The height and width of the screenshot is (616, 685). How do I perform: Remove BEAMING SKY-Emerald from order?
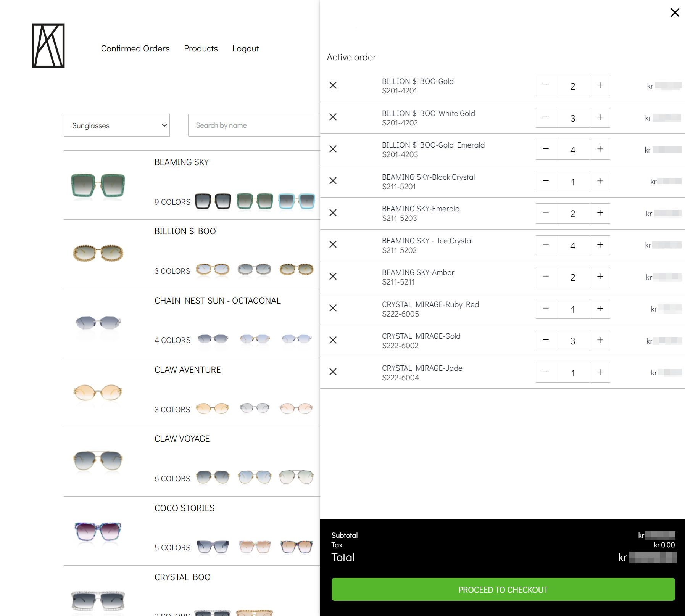tap(333, 213)
